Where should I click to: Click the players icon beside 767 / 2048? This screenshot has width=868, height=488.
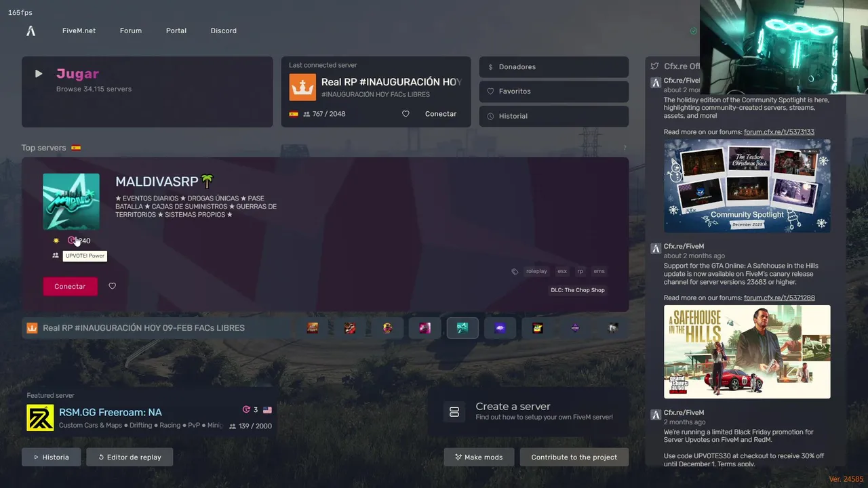pyautogui.click(x=307, y=114)
